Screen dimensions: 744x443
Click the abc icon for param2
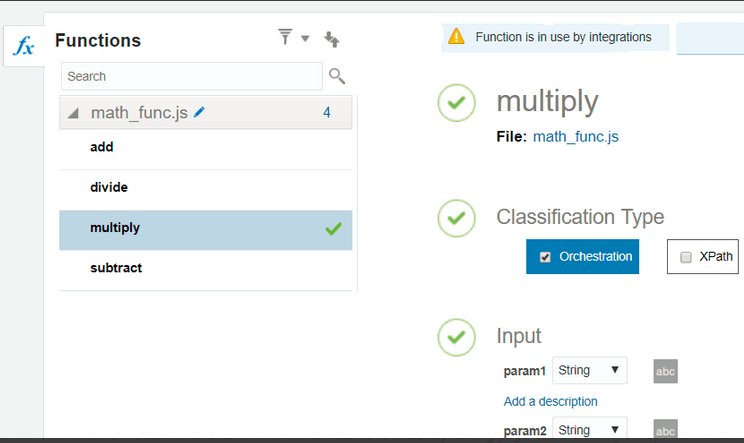(x=665, y=429)
